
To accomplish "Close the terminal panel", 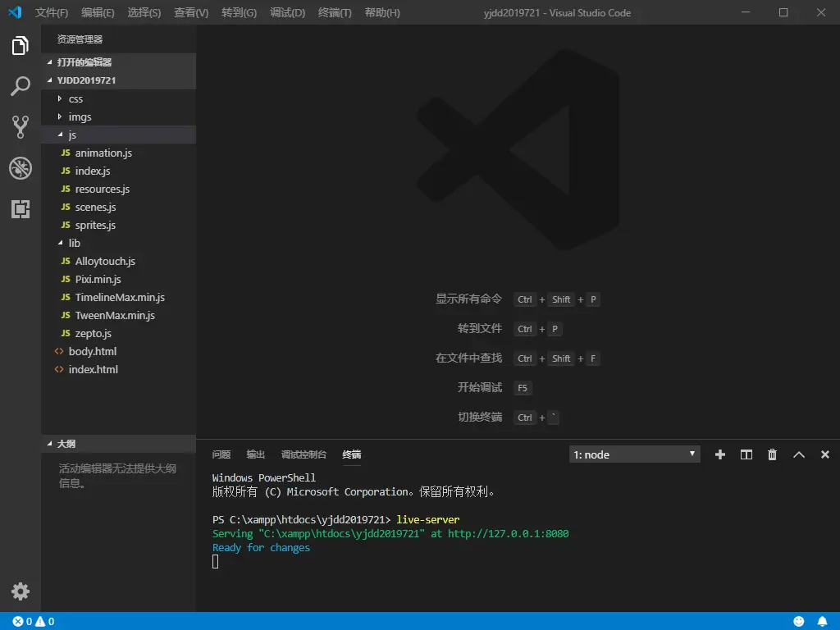I will click(x=825, y=454).
